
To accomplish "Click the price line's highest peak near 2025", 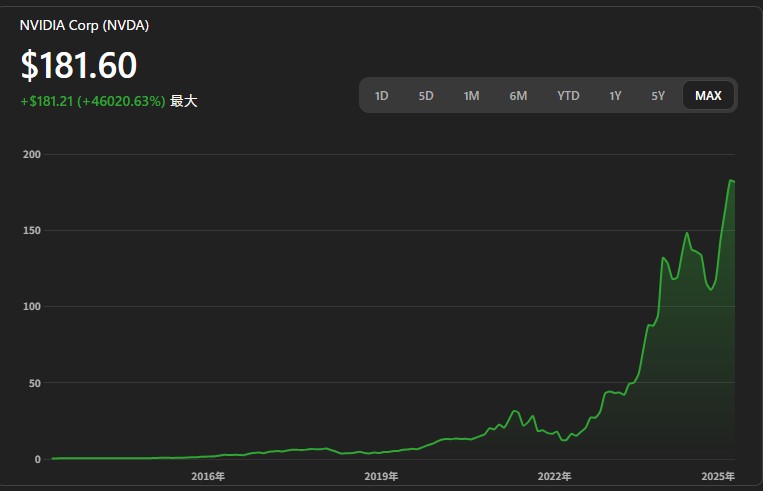I will [731, 181].
